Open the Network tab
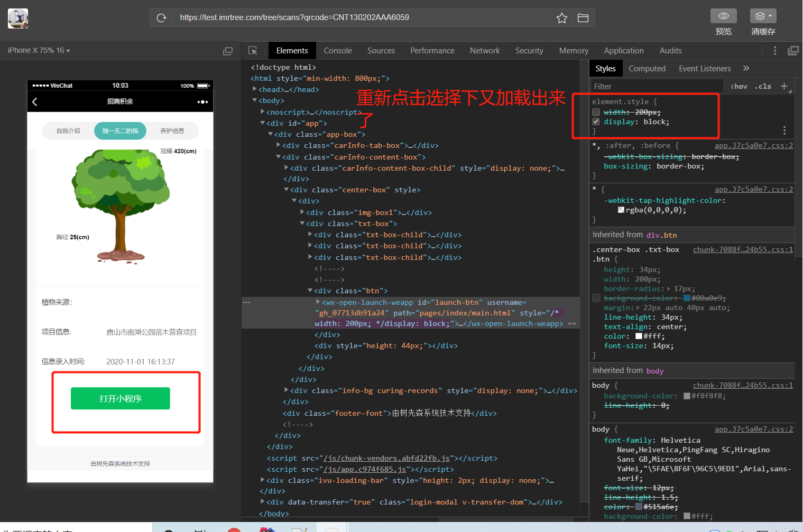 click(x=485, y=51)
